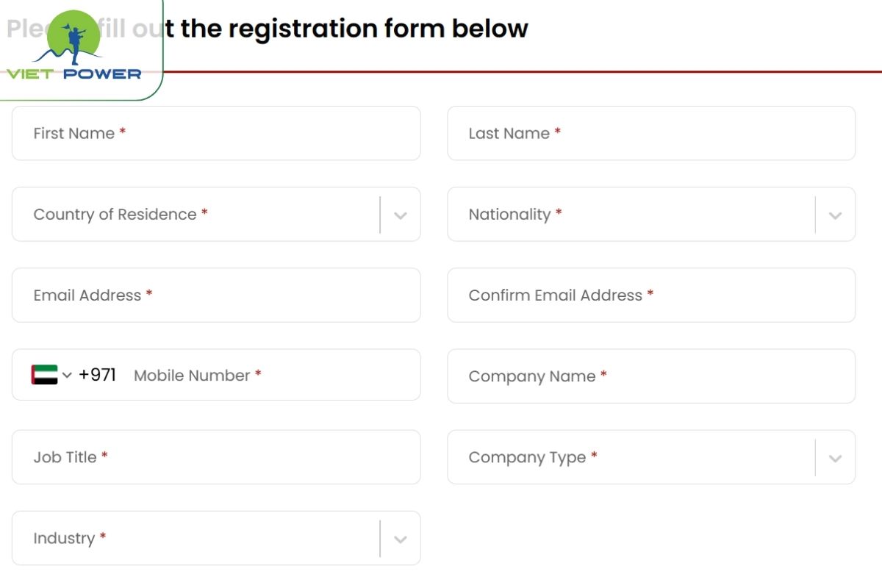Viewport: 882px width, 588px height.
Task: Click the +971 dial code
Action: coord(97,375)
